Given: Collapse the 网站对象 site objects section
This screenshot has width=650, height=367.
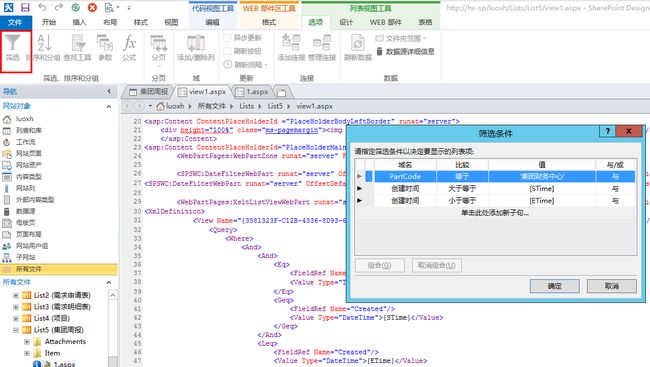Looking at the screenshot, I should click(x=109, y=107).
